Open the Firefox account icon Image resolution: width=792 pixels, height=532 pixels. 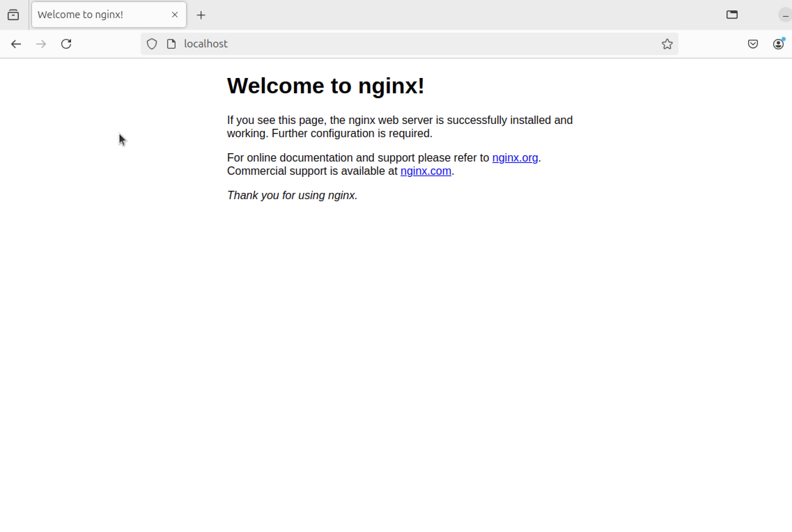tap(778, 44)
